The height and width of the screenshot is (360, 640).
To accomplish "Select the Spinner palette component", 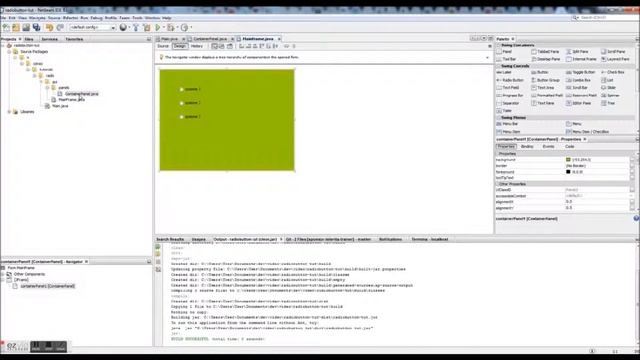I will (611, 96).
